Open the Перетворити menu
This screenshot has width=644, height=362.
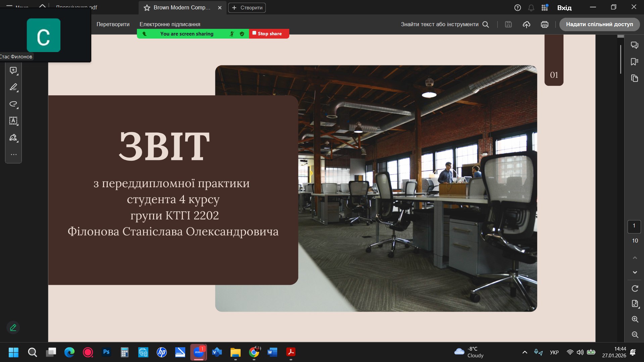point(113,24)
